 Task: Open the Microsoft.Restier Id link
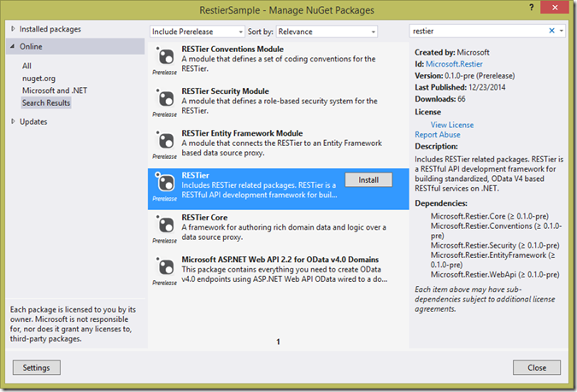454,64
